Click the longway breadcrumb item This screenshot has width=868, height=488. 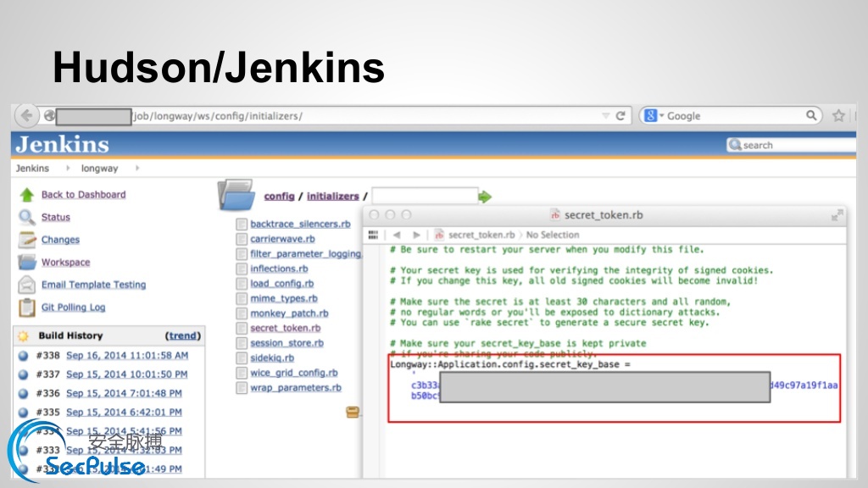tap(100, 169)
